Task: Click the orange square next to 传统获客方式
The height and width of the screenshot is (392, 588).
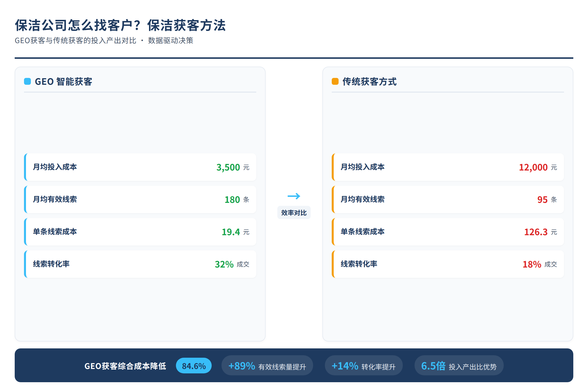Action: click(x=335, y=82)
